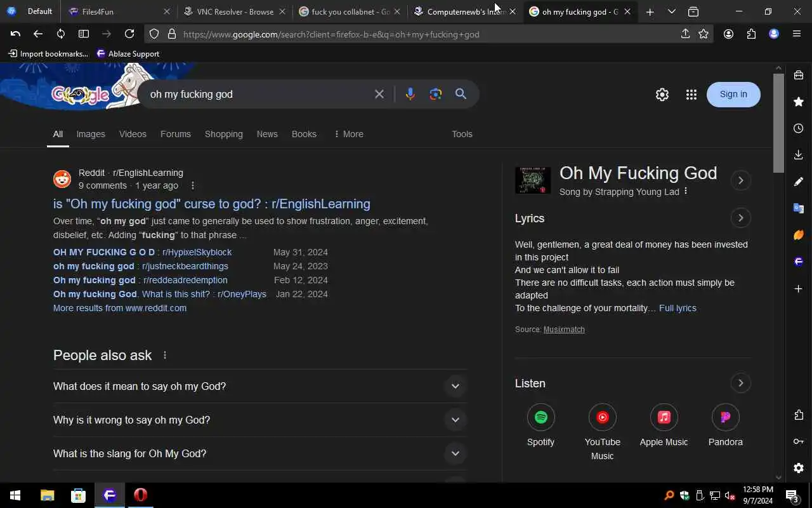
Task: Open sidebar notes pencil icon
Action: (x=799, y=182)
